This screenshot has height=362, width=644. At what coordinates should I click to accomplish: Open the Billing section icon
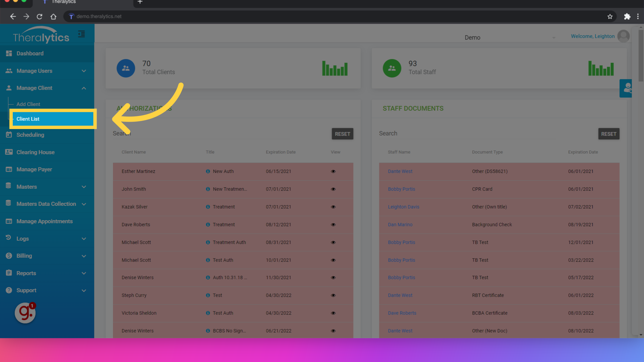click(9, 255)
